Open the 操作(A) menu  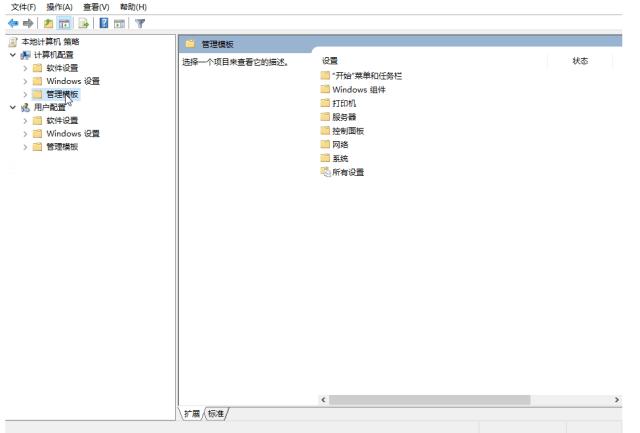[x=59, y=7]
